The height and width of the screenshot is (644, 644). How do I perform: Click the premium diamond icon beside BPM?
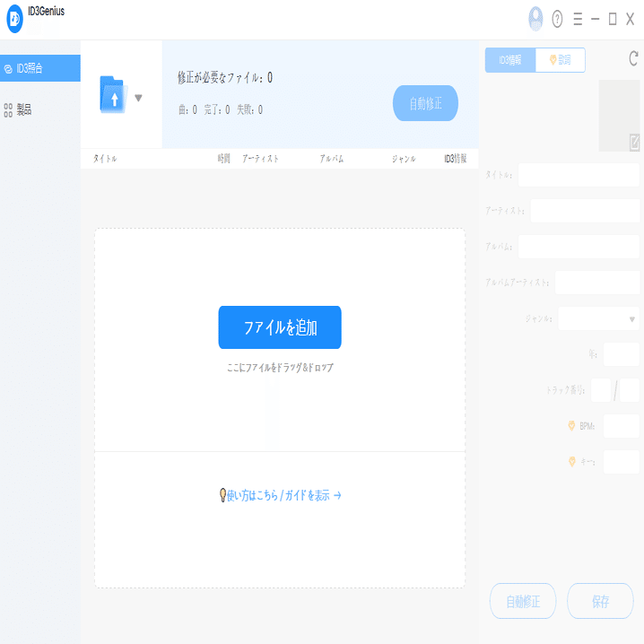coord(571,425)
